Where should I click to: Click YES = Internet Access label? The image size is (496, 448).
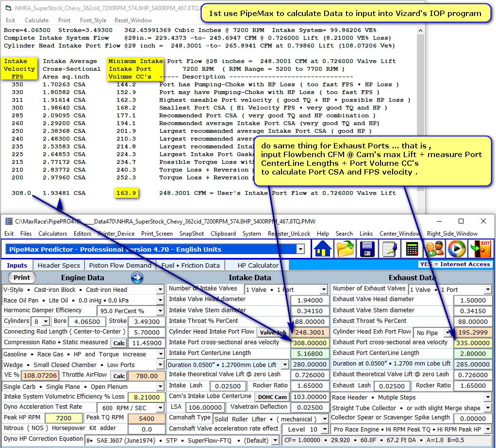(455, 264)
